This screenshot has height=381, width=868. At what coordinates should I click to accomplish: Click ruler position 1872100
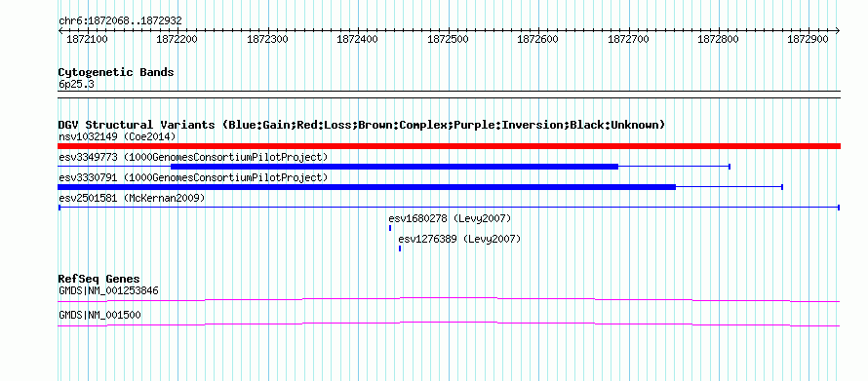(88, 39)
